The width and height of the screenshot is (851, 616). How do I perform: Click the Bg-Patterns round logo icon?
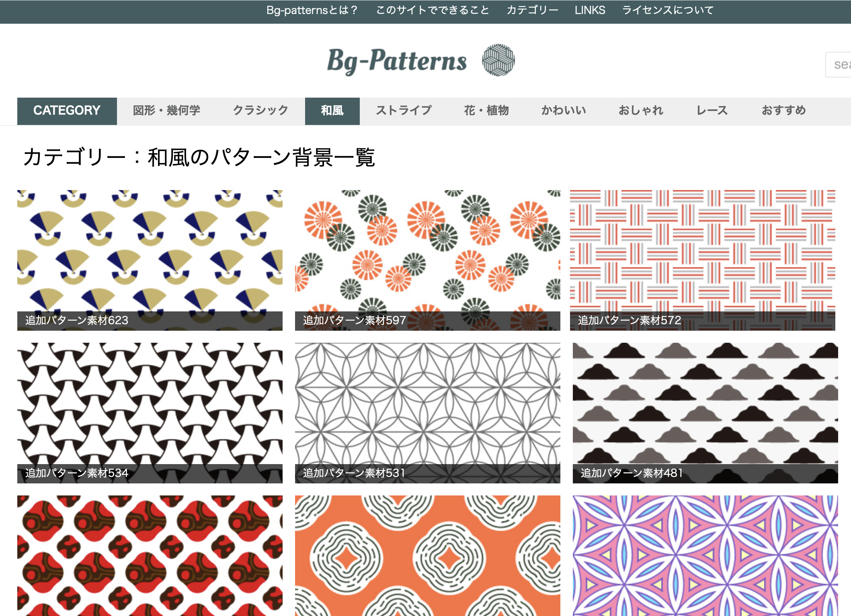(x=498, y=60)
